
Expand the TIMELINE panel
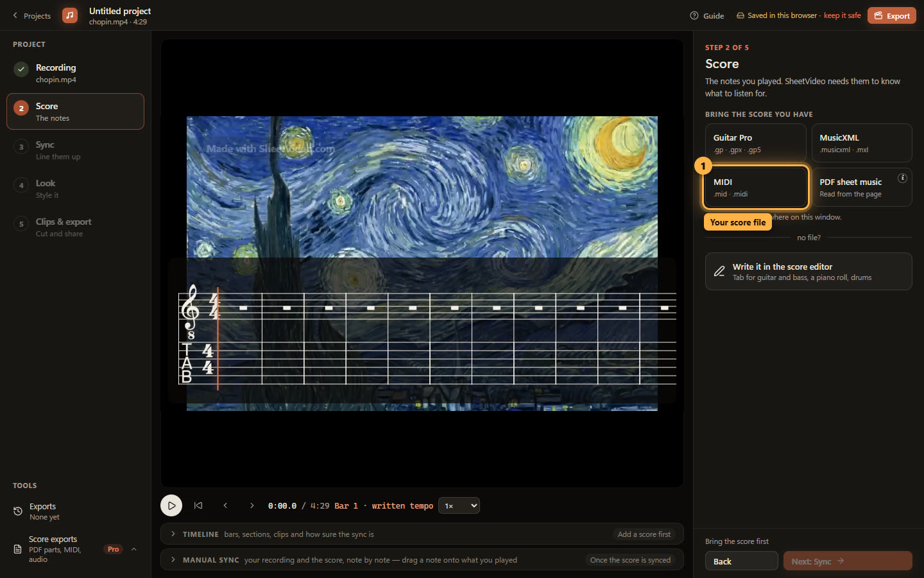pyautogui.click(x=422, y=534)
